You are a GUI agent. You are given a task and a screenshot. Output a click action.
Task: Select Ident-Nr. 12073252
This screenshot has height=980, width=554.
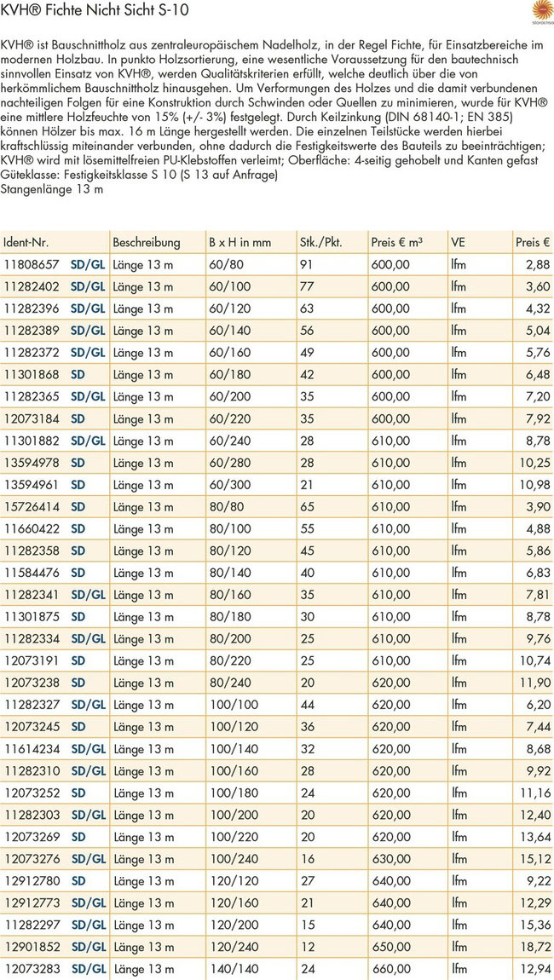[32, 793]
